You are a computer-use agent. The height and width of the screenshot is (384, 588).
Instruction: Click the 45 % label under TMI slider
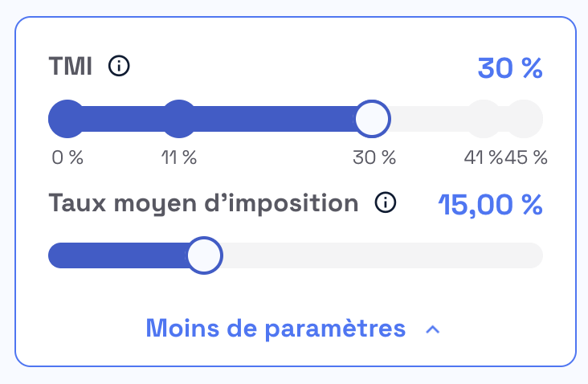point(526,157)
